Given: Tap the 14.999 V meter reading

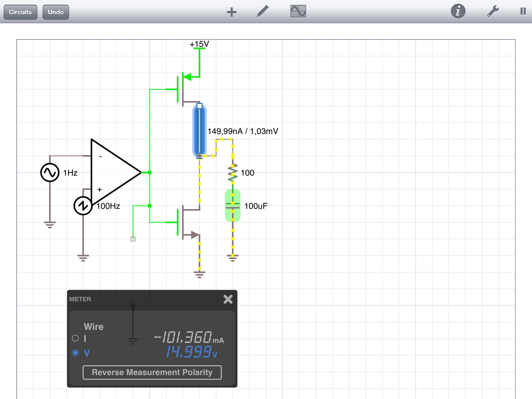Looking at the screenshot, I should (192, 352).
